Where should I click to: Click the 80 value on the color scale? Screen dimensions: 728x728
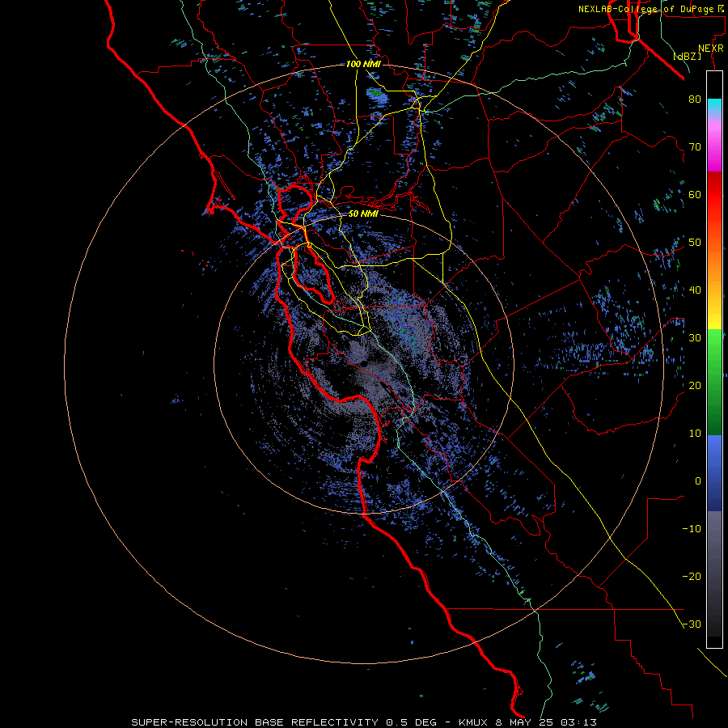695,99
